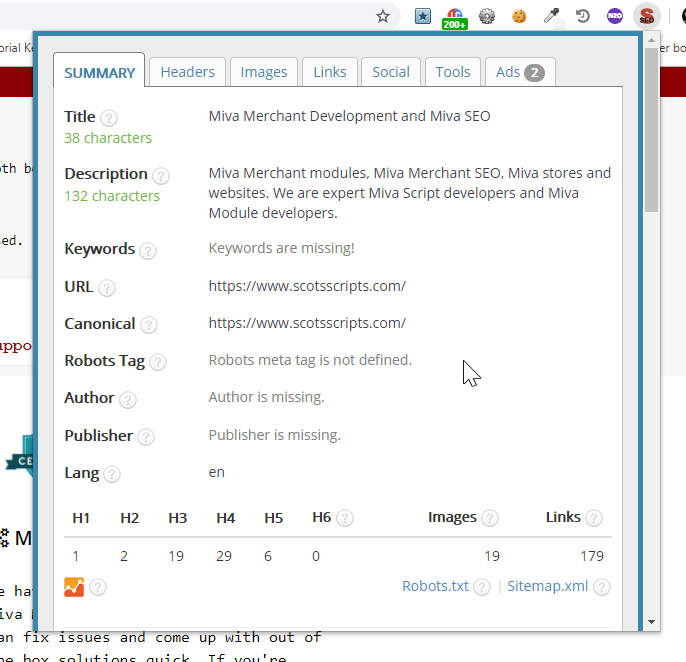Go to the Social tab
Image resolution: width=686 pixels, height=662 pixels.
tap(390, 72)
